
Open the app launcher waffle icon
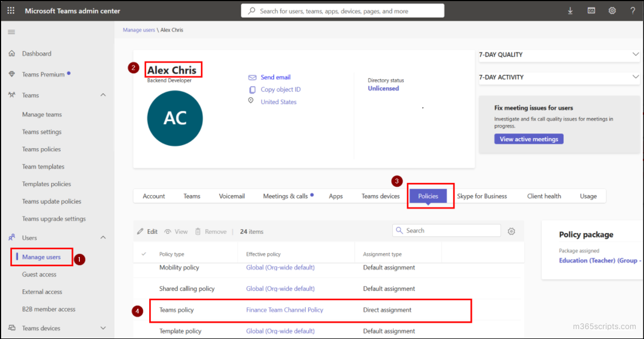(10, 10)
